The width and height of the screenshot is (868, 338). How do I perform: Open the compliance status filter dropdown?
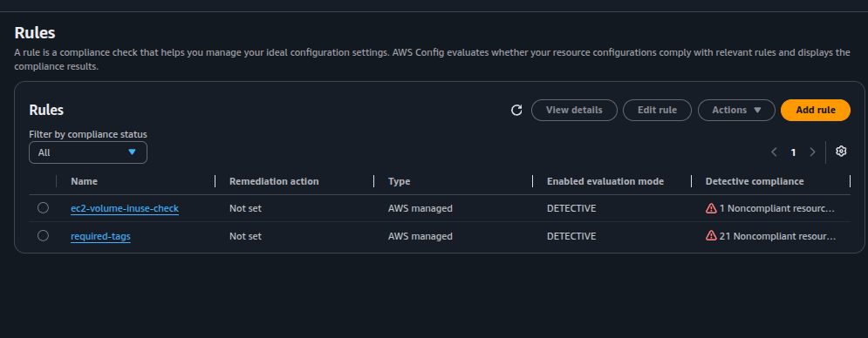[x=88, y=152]
